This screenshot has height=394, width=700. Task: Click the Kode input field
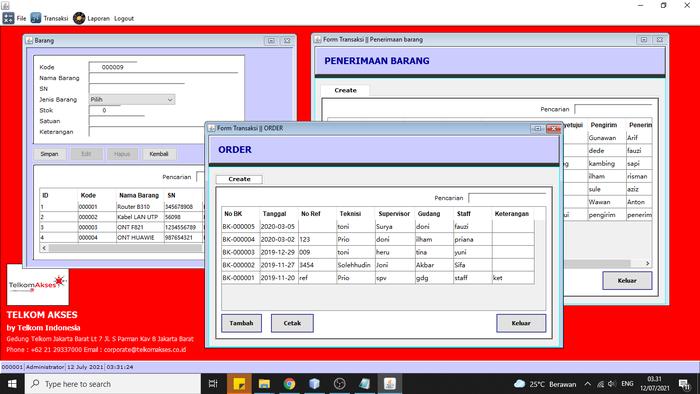(112, 67)
